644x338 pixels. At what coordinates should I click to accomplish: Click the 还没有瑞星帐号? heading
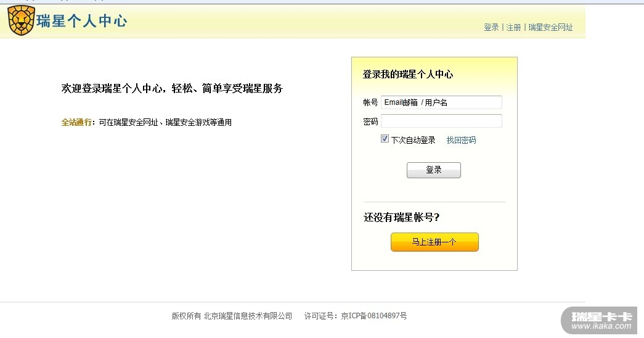[x=401, y=217]
